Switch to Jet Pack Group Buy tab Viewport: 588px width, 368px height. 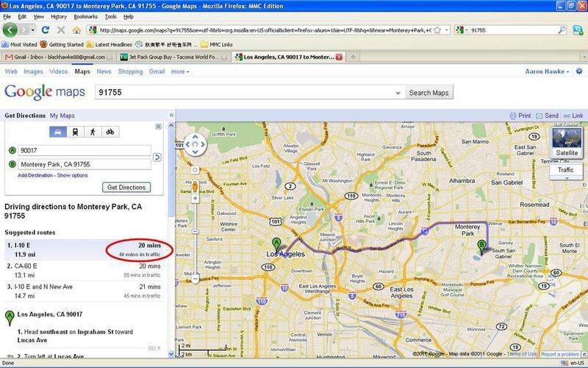click(x=173, y=57)
